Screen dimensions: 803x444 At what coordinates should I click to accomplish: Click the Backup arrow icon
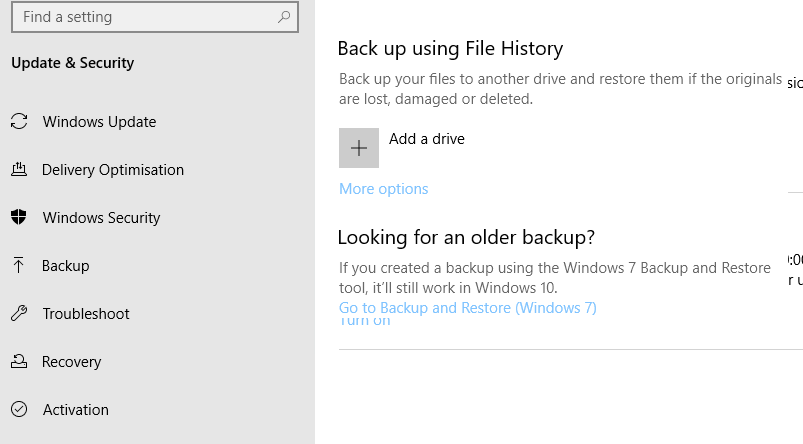point(18,265)
